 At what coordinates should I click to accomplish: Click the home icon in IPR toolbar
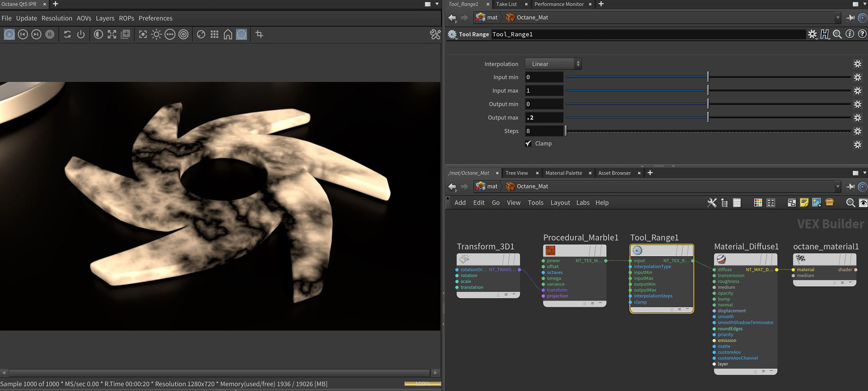pos(228,34)
